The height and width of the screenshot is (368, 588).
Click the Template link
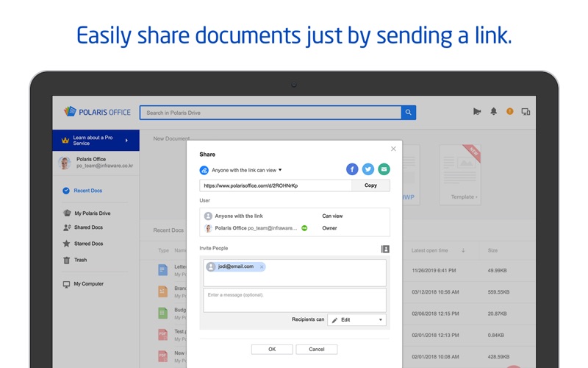[x=465, y=197]
